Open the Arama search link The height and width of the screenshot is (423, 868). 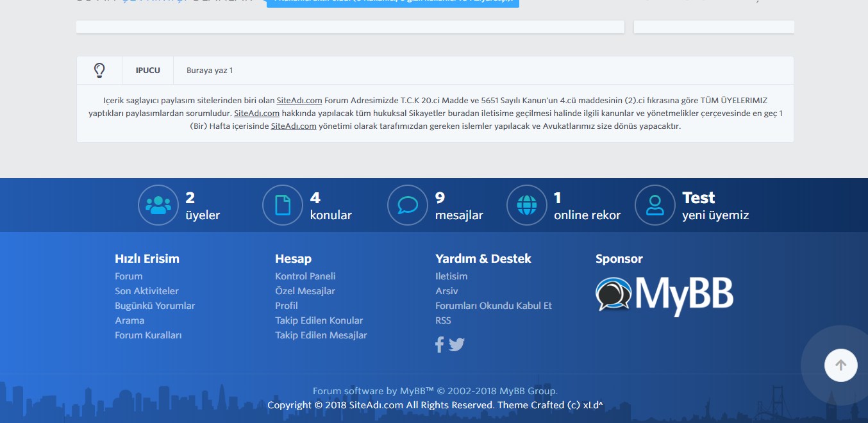click(x=129, y=320)
